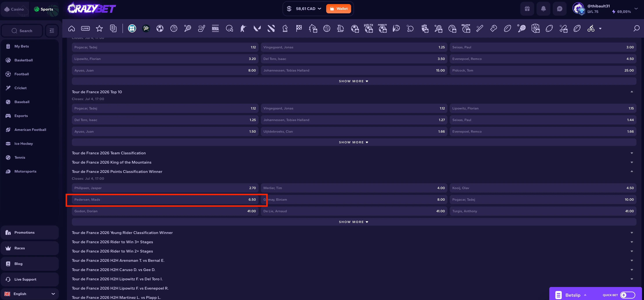Screen dimensions: 644x300
Task: Click the favorites star icon
Action: coord(99,29)
